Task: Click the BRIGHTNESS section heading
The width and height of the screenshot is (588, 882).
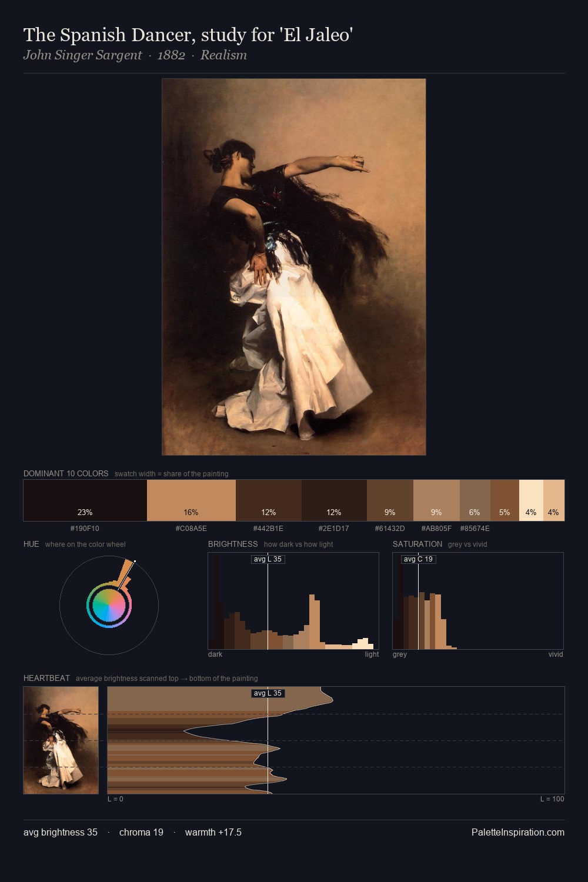Action: 233,544
